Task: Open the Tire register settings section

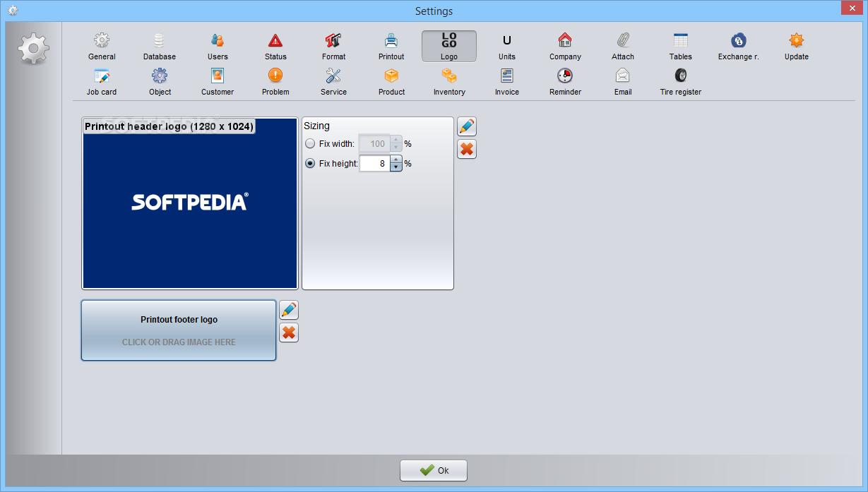Action: (681, 82)
